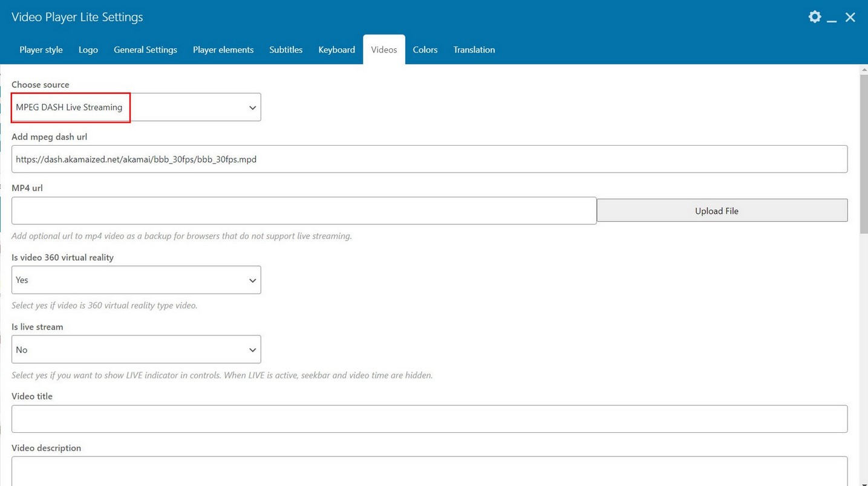Screen dimensions: 868x486
Task: Select the Videos tab
Action: tap(384, 50)
